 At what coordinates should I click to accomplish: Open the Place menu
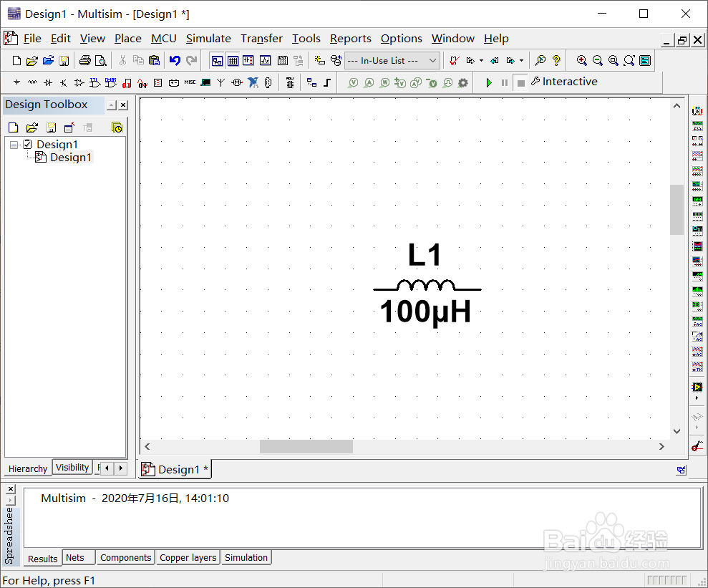[x=127, y=39]
